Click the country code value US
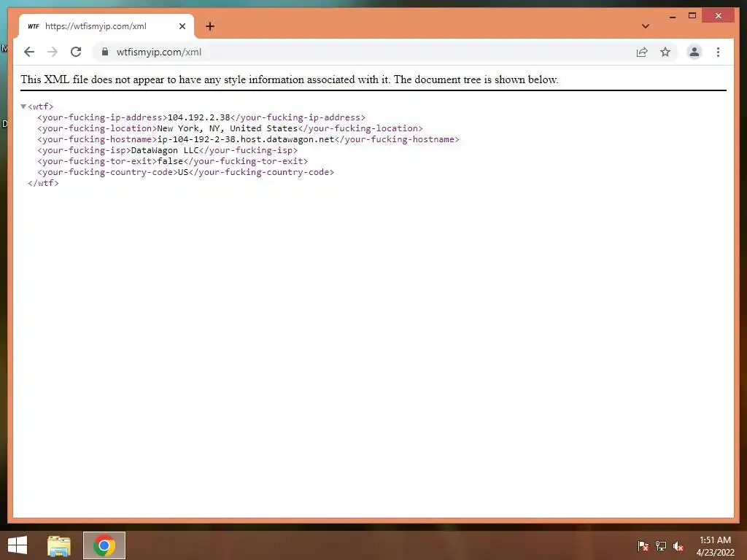Image resolution: width=747 pixels, height=560 pixels. [183, 172]
